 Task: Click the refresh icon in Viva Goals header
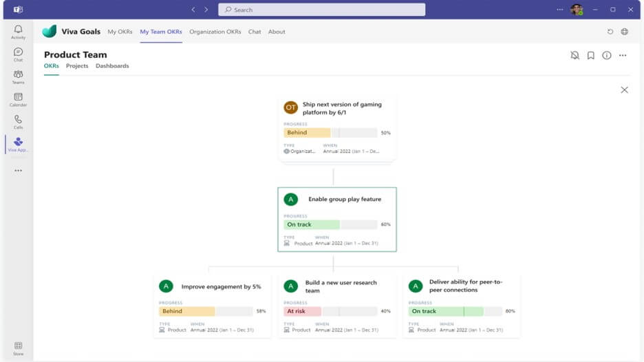point(610,32)
